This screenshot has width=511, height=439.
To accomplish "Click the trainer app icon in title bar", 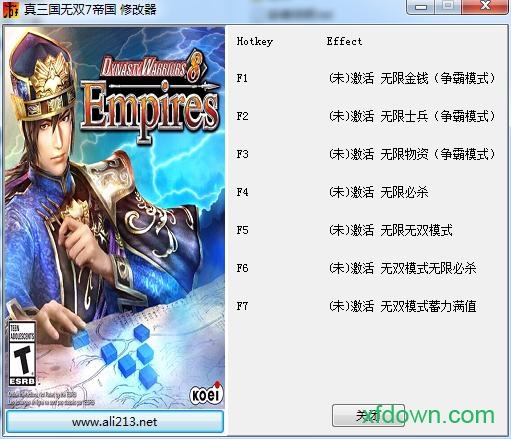I will (x=10, y=9).
